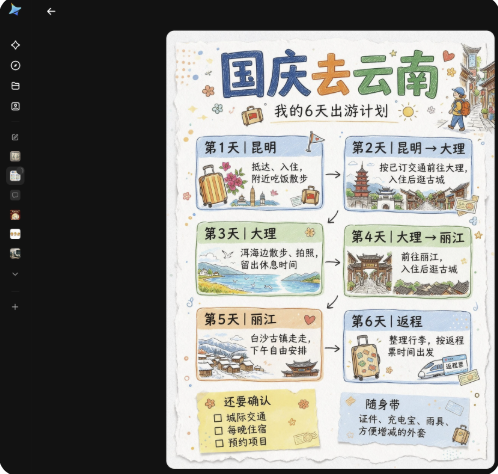This screenshot has width=498, height=474.
Task: Open the white thumbnail with orange dots
Action: [x=15, y=234]
